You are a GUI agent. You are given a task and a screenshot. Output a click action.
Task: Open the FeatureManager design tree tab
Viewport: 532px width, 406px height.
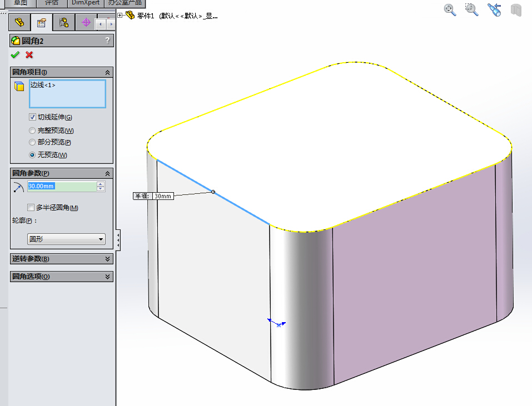pyautogui.click(x=19, y=22)
